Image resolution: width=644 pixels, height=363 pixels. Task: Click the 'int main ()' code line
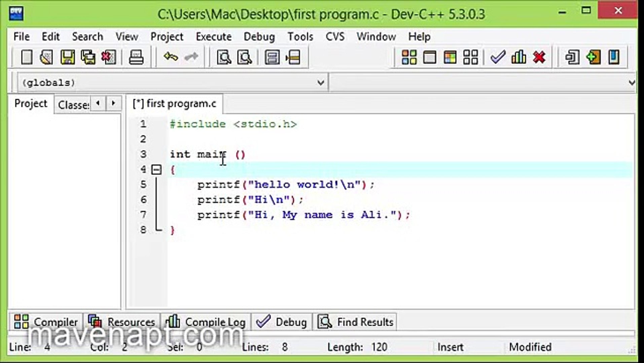tap(208, 154)
